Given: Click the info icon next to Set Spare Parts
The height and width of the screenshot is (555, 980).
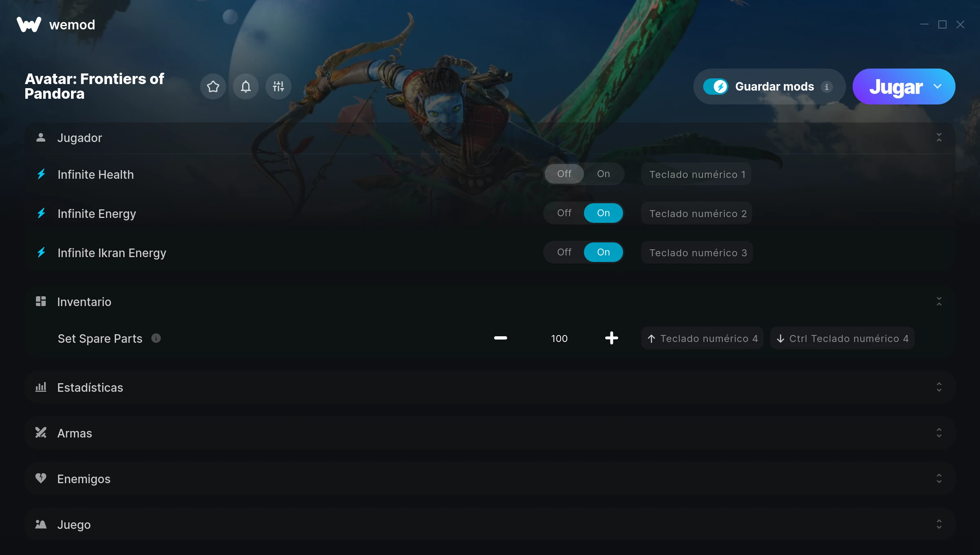Looking at the screenshot, I should tap(156, 338).
